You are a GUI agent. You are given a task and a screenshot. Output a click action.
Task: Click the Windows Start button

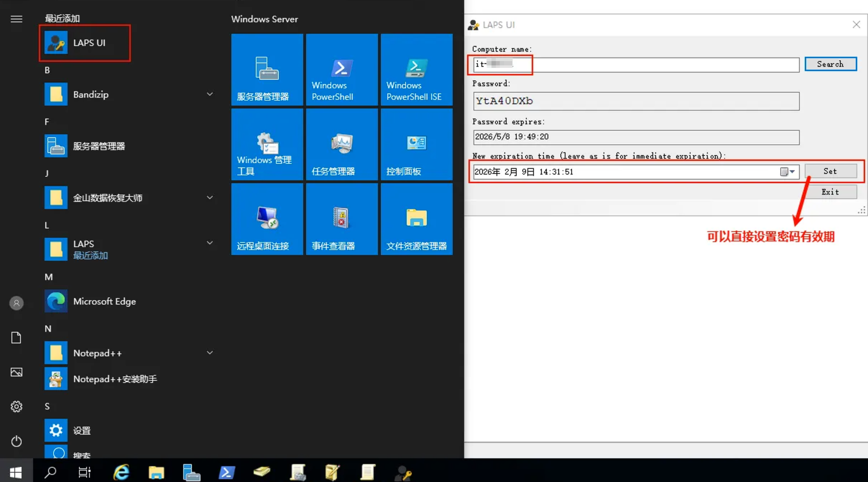click(16, 471)
